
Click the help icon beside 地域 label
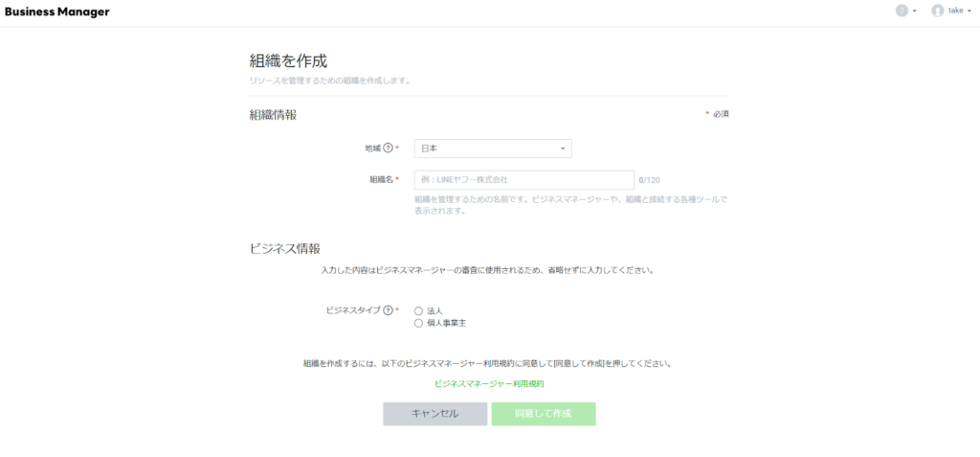[x=388, y=149]
